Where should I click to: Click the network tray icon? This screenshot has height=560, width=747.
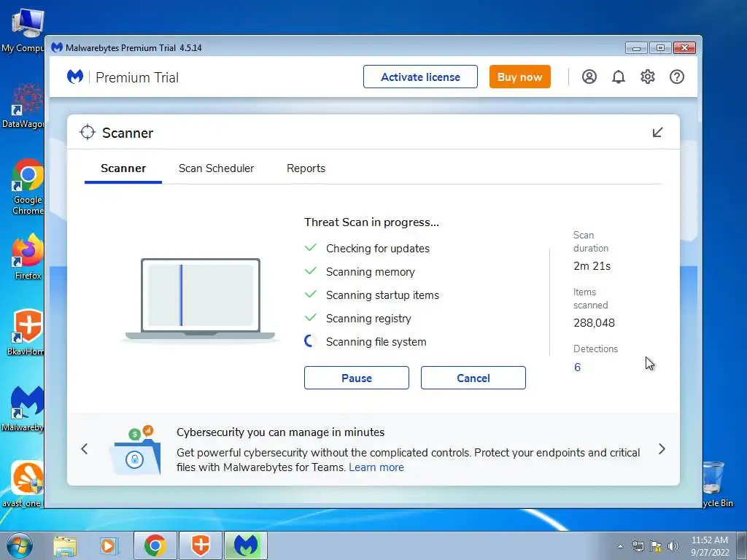[638, 546]
